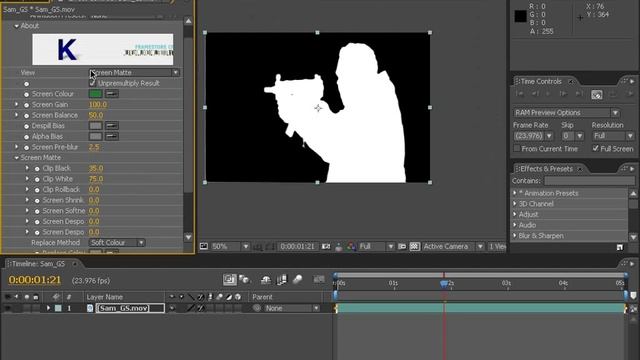Toggle Screen Balance stopwatch keyframing
The image size is (640, 360).
point(27,116)
